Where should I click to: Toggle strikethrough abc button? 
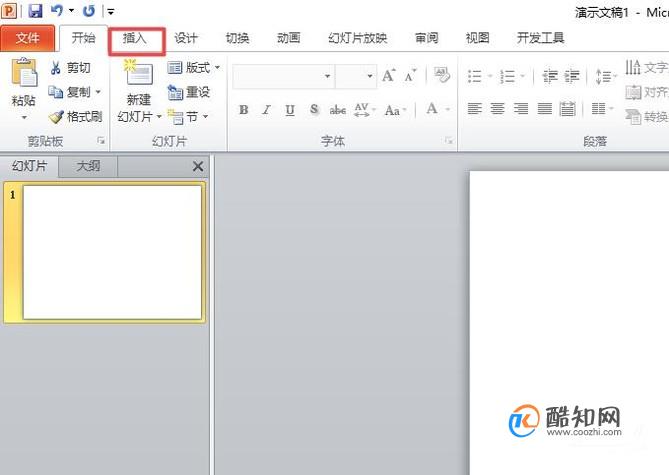click(x=337, y=110)
